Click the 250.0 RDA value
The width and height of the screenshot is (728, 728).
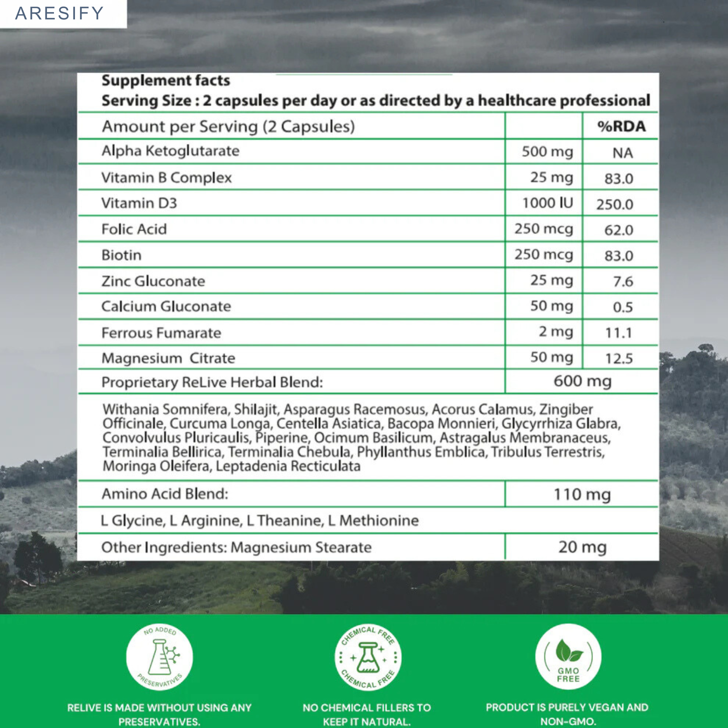(x=615, y=204)
